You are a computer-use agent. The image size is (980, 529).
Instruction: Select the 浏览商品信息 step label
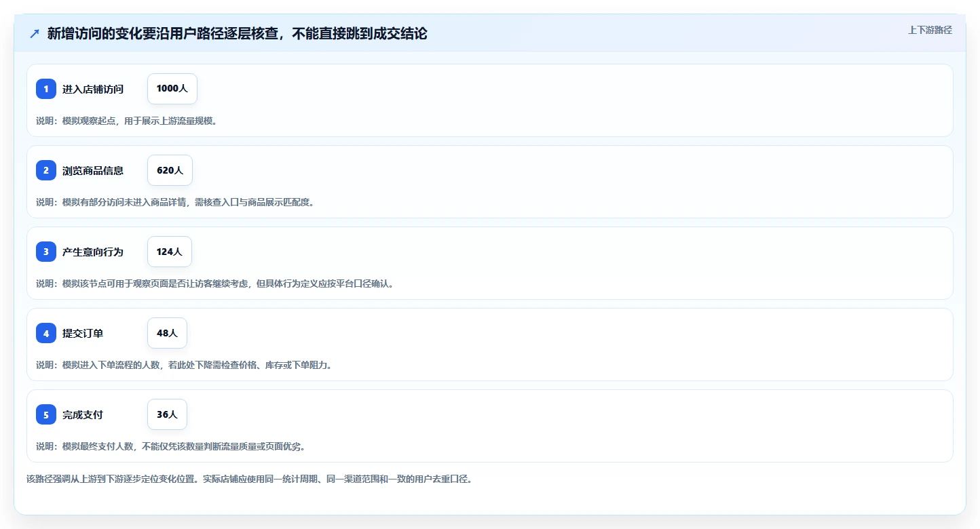93,170
